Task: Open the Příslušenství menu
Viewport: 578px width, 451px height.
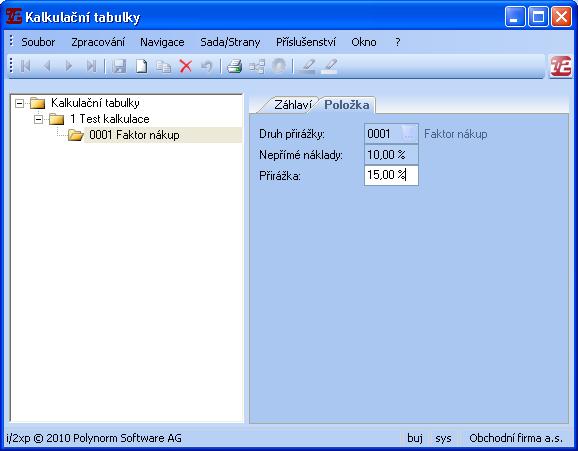Action: [x=306, y=42]
